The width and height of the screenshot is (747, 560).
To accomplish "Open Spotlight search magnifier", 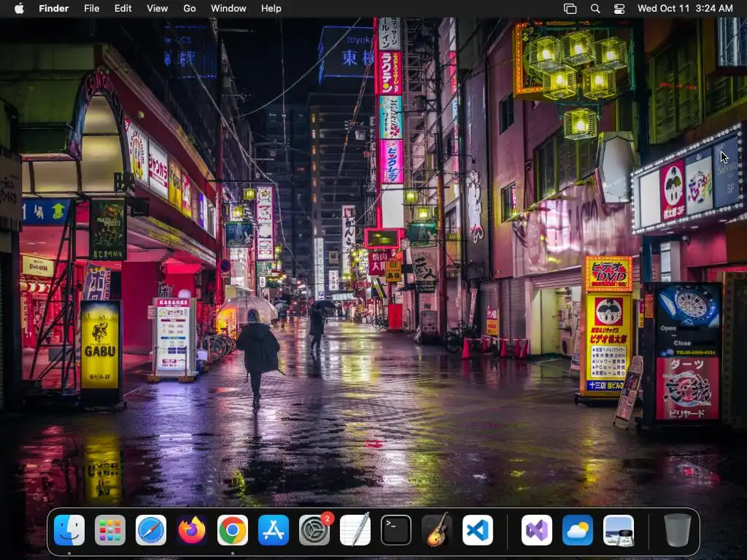I will (595, 9).
